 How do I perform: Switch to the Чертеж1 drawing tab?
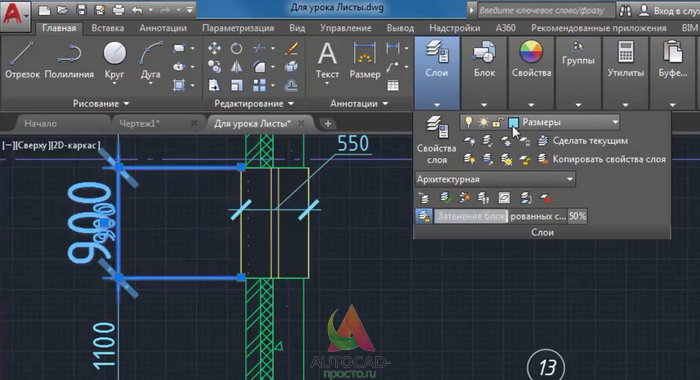pos(139,124)
